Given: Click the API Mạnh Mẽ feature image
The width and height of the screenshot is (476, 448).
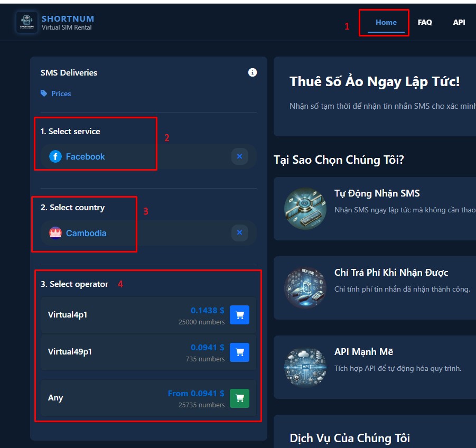Looking at the screenshot, I should 305,367.
